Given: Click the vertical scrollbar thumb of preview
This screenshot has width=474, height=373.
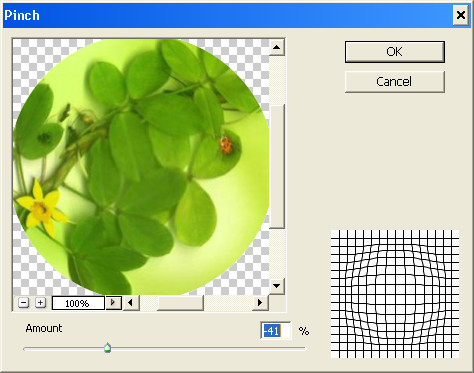Looking at the screenshot, I should pyautogui.click(x=276, y=166).
